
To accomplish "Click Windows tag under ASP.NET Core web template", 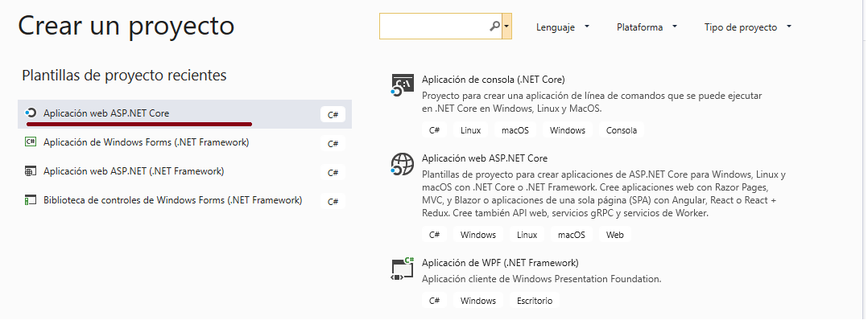I will [x=478, y=235].
